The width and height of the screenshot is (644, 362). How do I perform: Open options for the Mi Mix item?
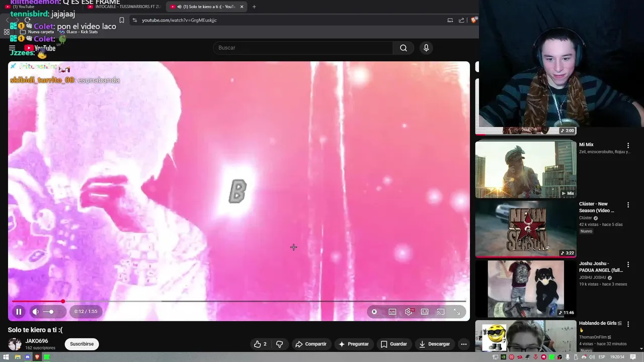pyautogui.click(x=628, y=145)
